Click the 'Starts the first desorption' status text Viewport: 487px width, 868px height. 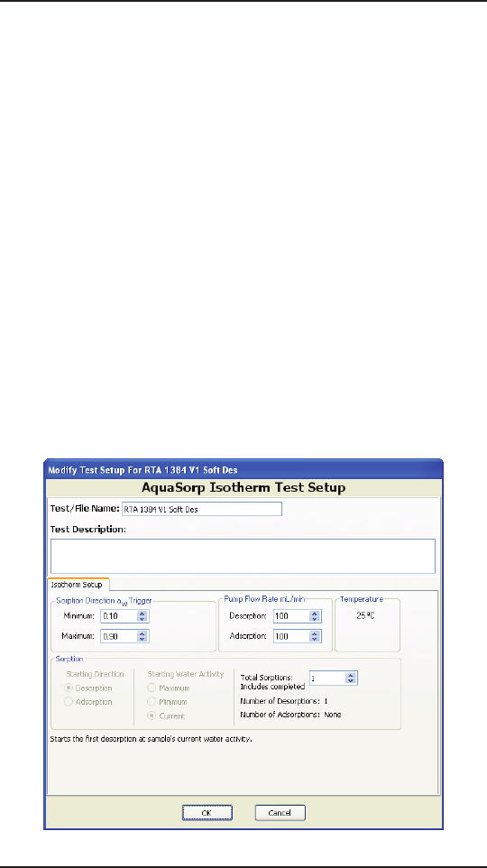152,739
